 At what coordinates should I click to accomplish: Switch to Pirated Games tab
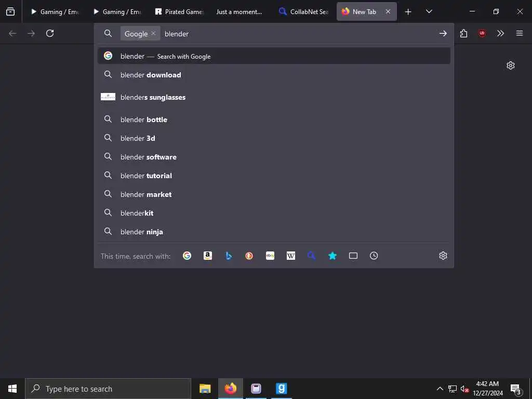(179, 11)
